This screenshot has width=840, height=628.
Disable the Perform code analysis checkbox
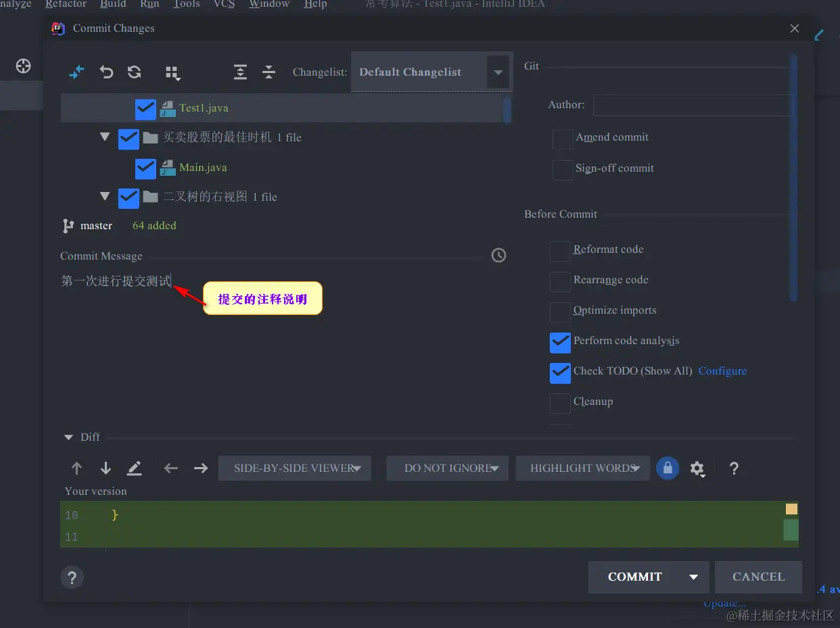coord(560,341)
